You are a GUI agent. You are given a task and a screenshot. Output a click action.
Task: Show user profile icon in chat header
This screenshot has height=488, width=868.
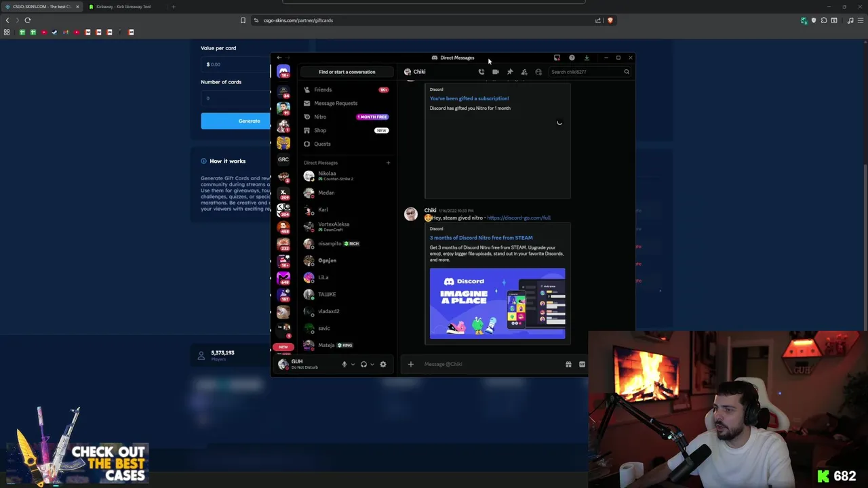[538, 72]
